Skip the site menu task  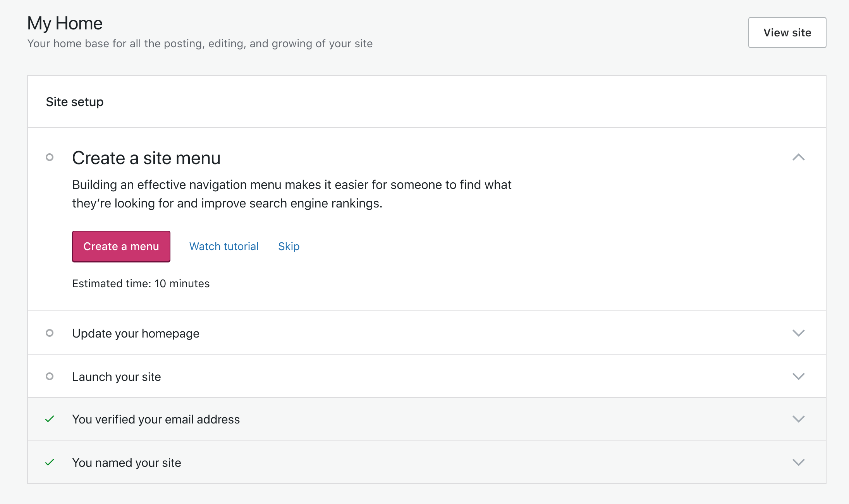[289, 247]
